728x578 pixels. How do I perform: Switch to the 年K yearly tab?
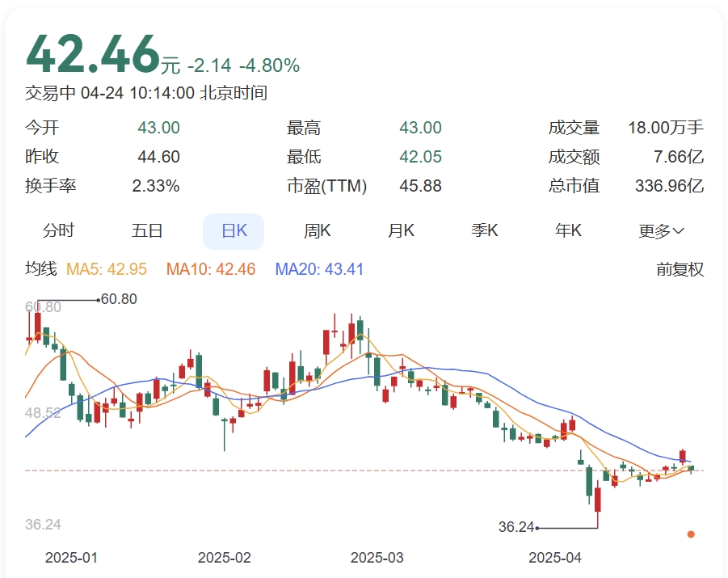pyautogui.click(x=568, y=231)
